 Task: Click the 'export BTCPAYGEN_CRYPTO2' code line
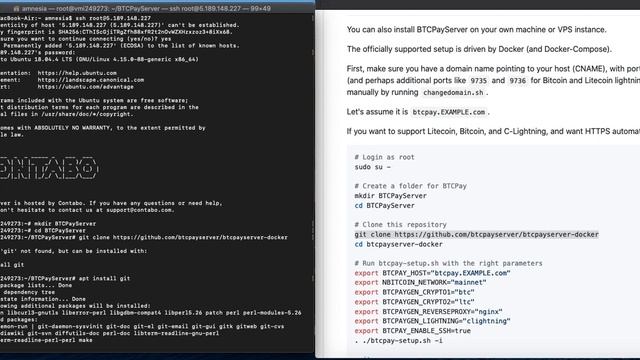[x=415, y=302]
